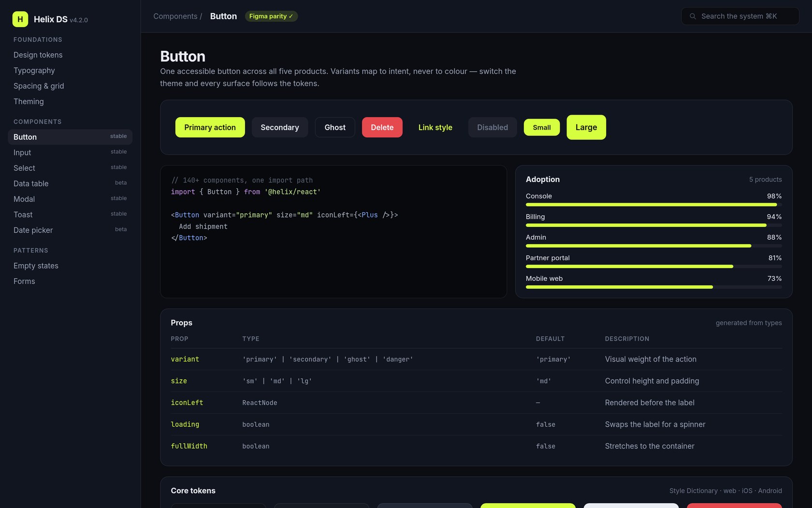The width and height of the screenshot is (812, 508).
Task: Open Typography in the sidebar
Action: pyautogui.click(x=70, y=71)
